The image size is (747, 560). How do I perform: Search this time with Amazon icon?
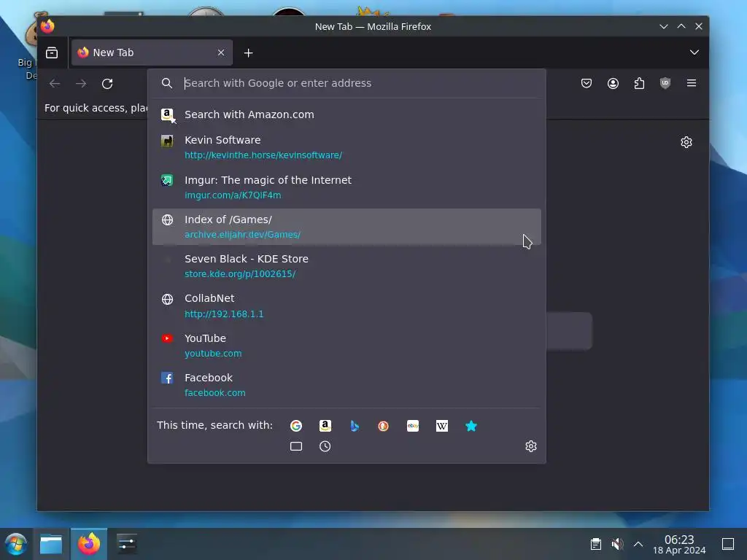point(325,426)
